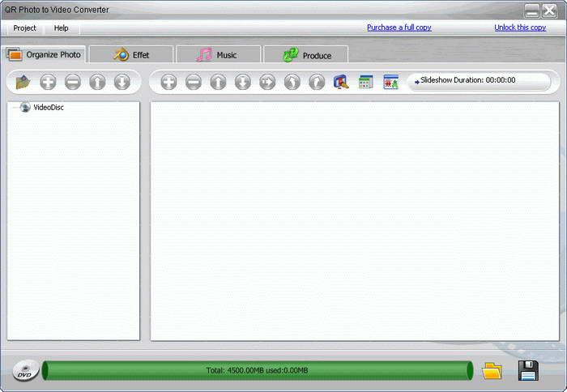Open the Music tab
Screen dimensions: 567x392
[x=219, y=55]
